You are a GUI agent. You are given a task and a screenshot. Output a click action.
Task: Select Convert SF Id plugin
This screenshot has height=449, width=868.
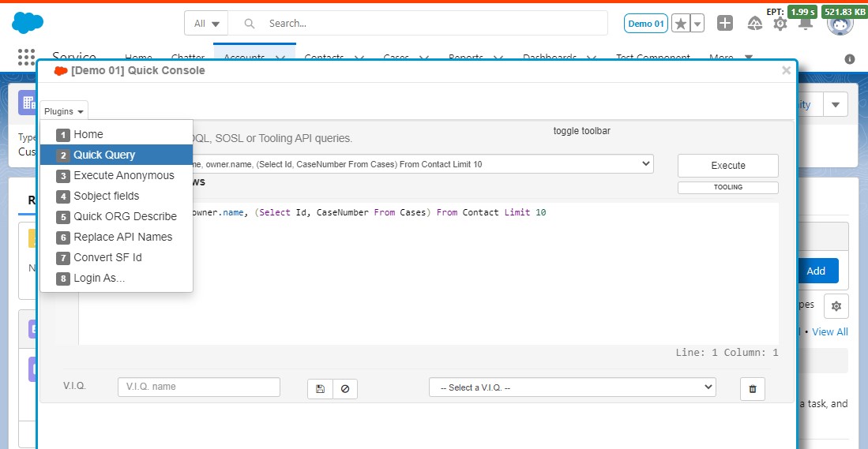point(116,257)
